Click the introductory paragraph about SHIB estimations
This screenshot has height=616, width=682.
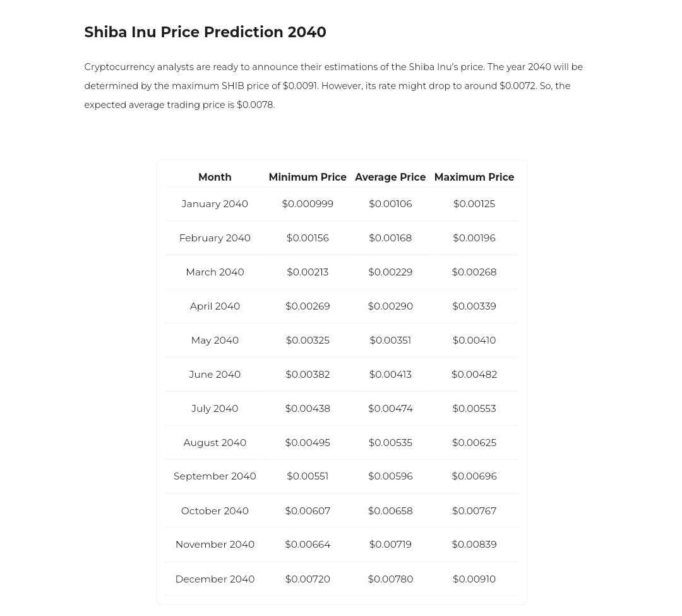coord(333,86)
